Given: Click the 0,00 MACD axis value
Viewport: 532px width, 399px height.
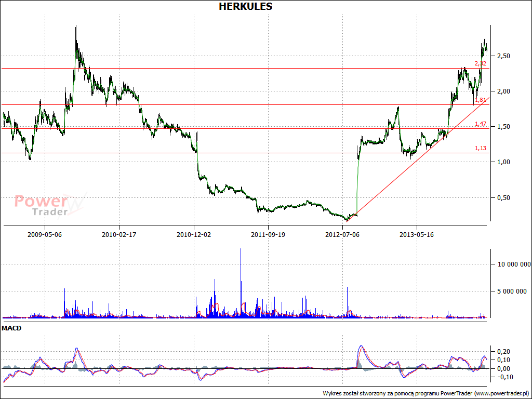Looking at the screenshot, I should (x=503, y=369).
